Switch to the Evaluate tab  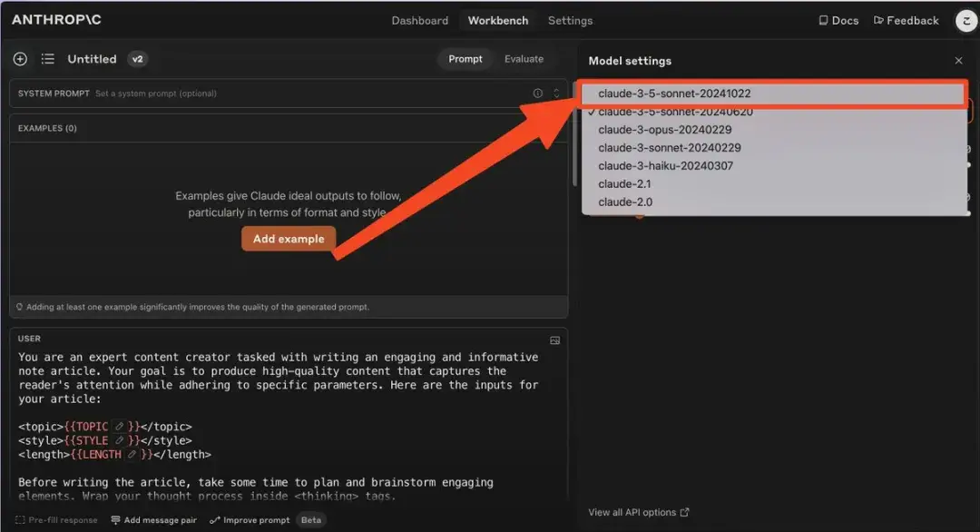524,59
